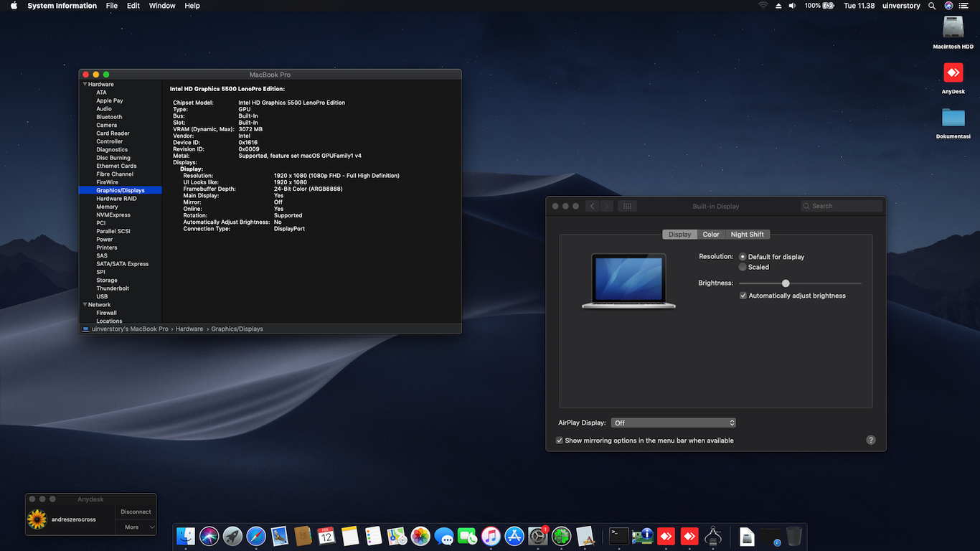Open the AirPlay Display dropdown
Screen dimensions: 980x551
point(673,423)
